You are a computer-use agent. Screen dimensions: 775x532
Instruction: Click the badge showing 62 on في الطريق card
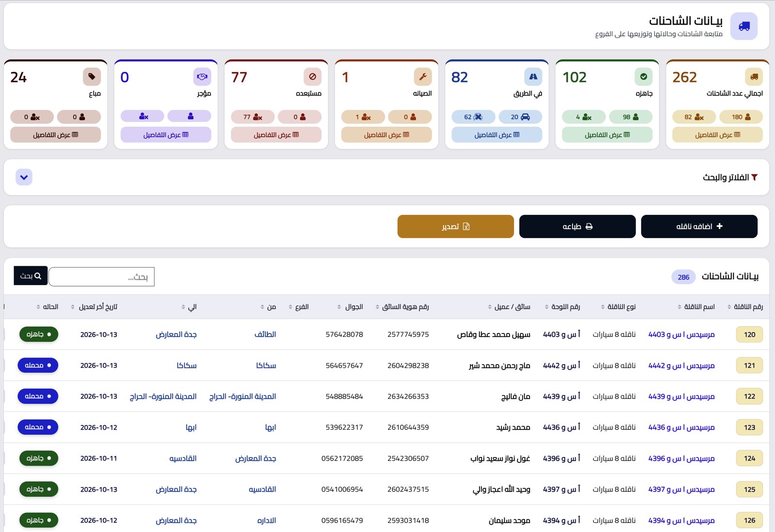click(473, 117)
